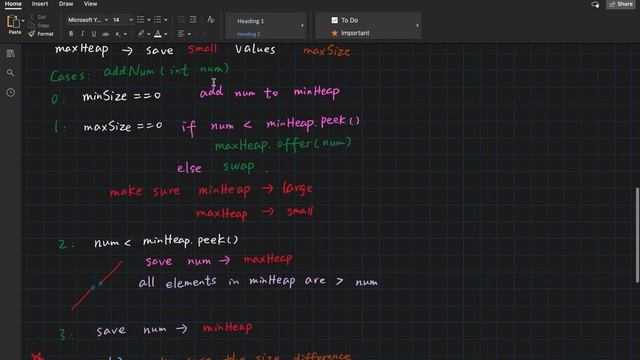Open the alignment dropdown arrow
The height and width of the screenshot is (360, 640).
pyautogui.click(x=189, y=34)
